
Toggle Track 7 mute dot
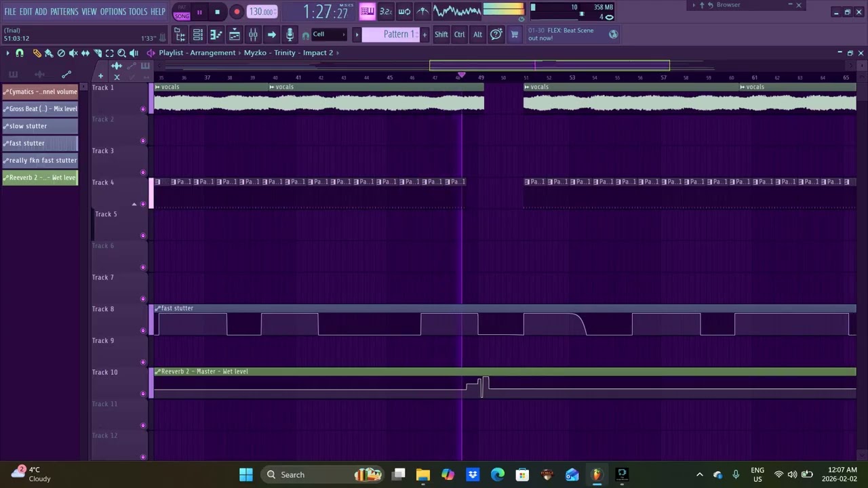click(x=142, y=299)
